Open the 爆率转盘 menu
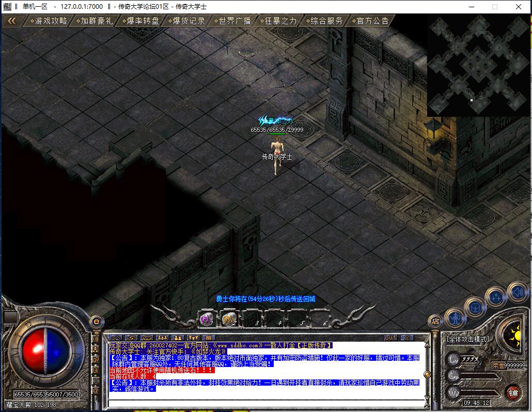The width and height of the screenshot is (532, 412). click(x=140, y=21)
